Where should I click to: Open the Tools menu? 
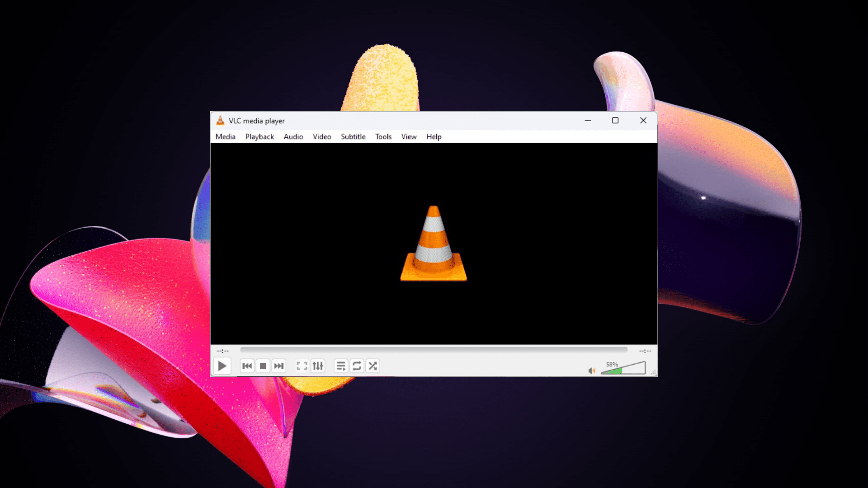pyautogui.click(x=383, y=136)
